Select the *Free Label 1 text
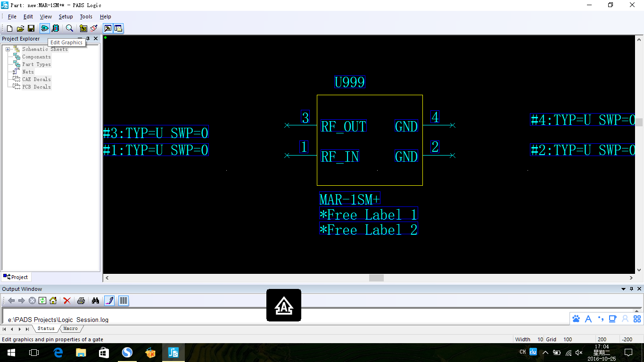644x362 pixels. pos(369,214)
